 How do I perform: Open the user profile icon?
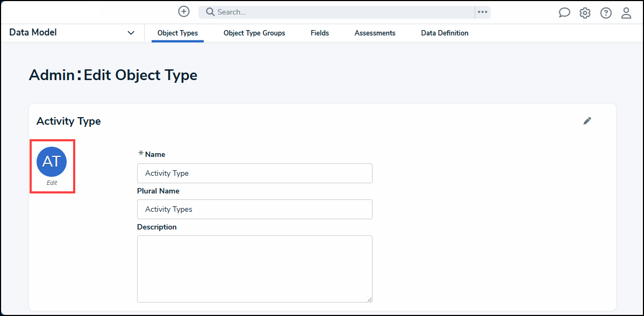(626, 13)
